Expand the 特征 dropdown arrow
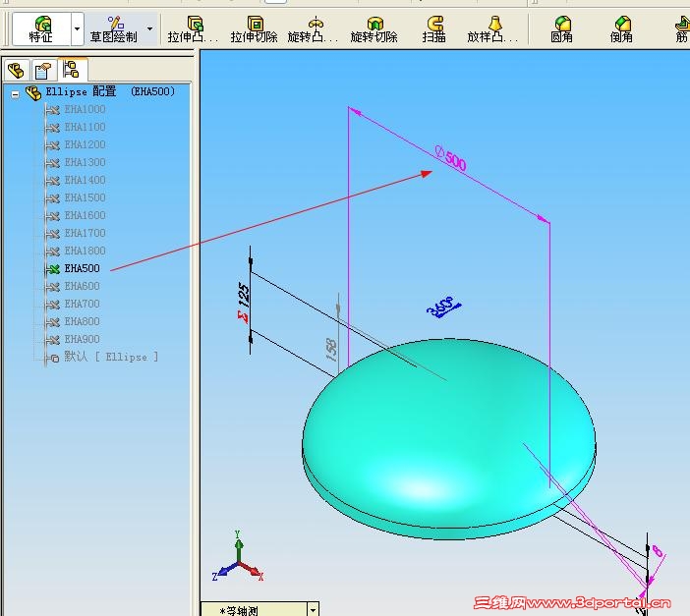The image size is (690, 616). point(77,29)
